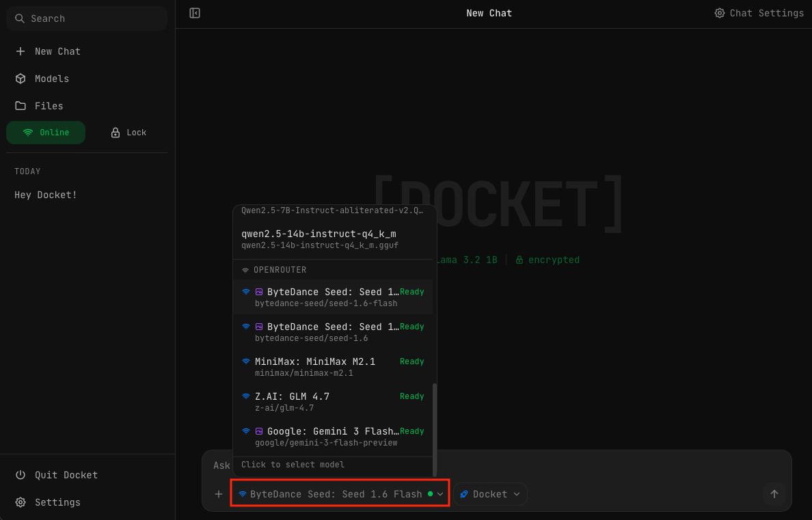Click the Chat Settings gear icon

coord(720,13)
